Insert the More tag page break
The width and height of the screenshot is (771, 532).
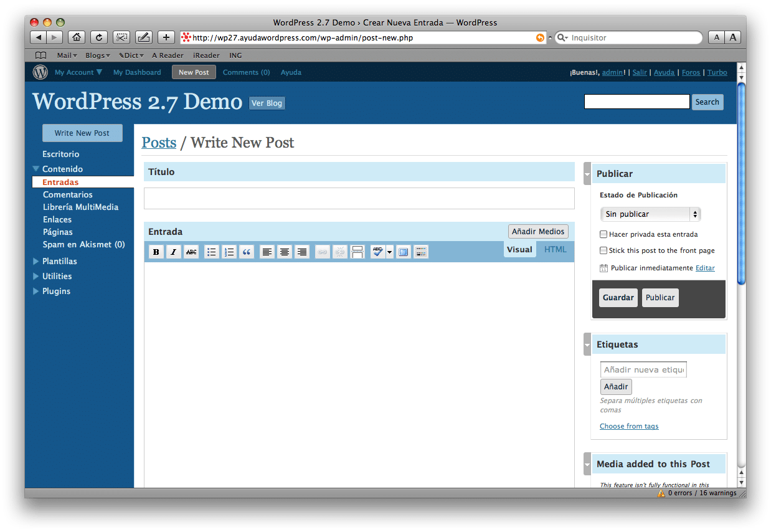[357, 252]
